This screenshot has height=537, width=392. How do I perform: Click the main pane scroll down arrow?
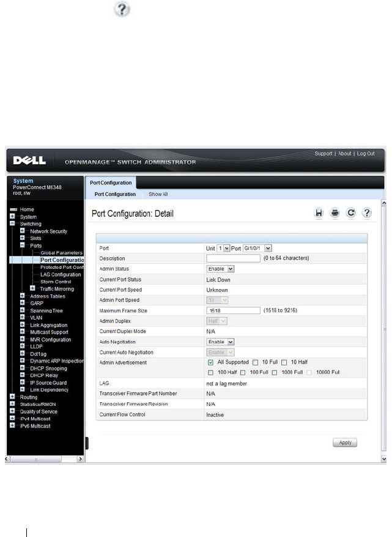[384, 459]
